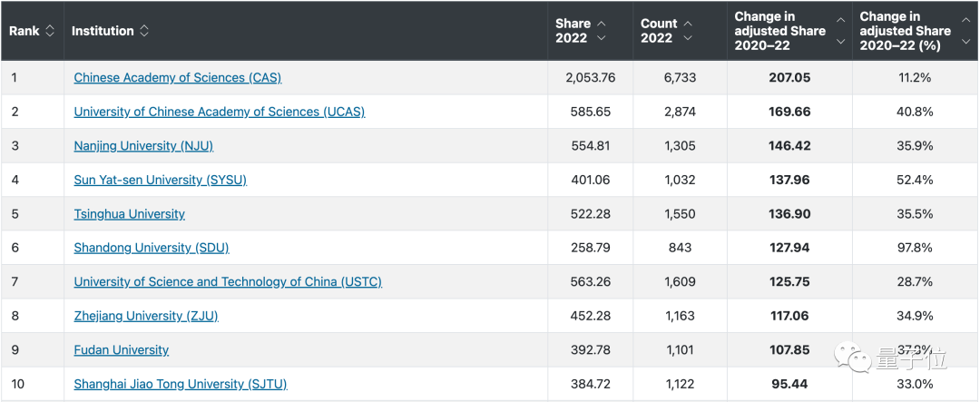Click adjusted share change 117.06
980x402 pixels.
[x=789, y=316]
